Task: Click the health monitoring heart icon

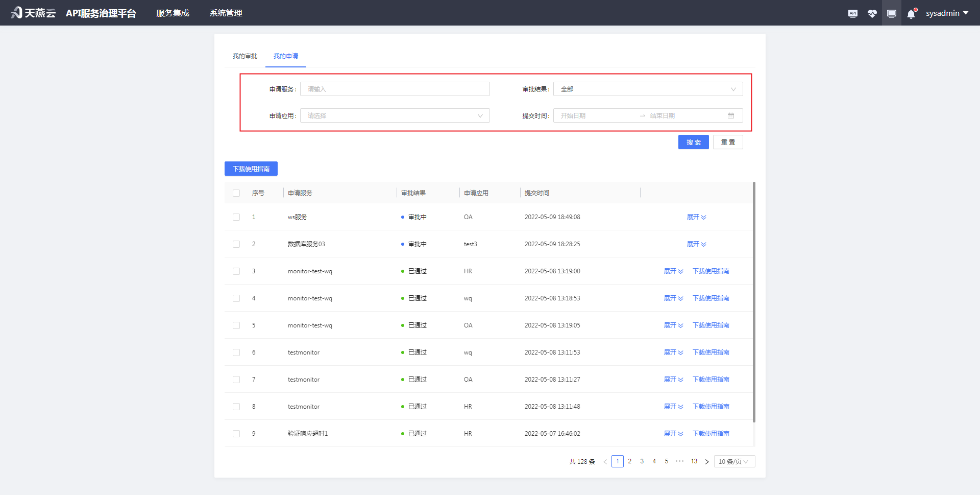Action: click(x=872, y=13)
